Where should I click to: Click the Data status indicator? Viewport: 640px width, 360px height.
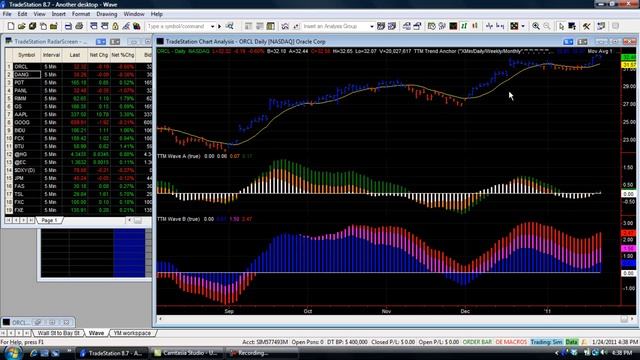pos(571,342)
